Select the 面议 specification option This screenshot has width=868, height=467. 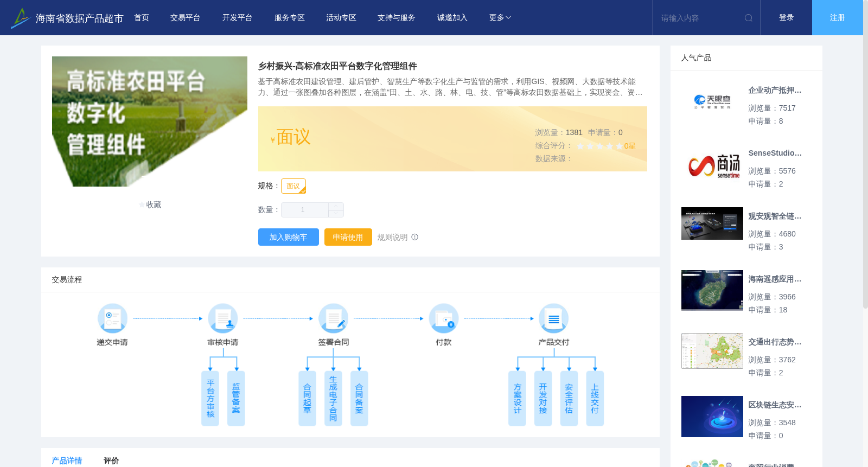pos(293,186)
